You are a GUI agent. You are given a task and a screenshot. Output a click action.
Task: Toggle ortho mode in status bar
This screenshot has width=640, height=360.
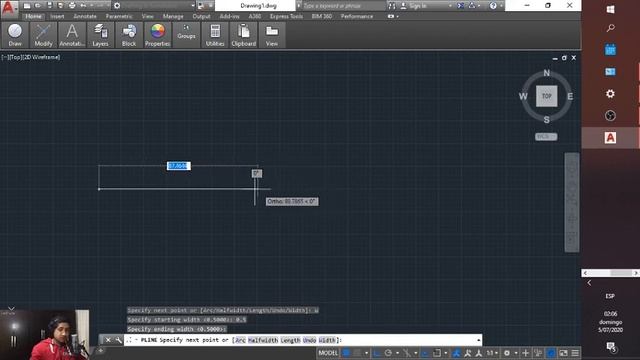(376, 353)
